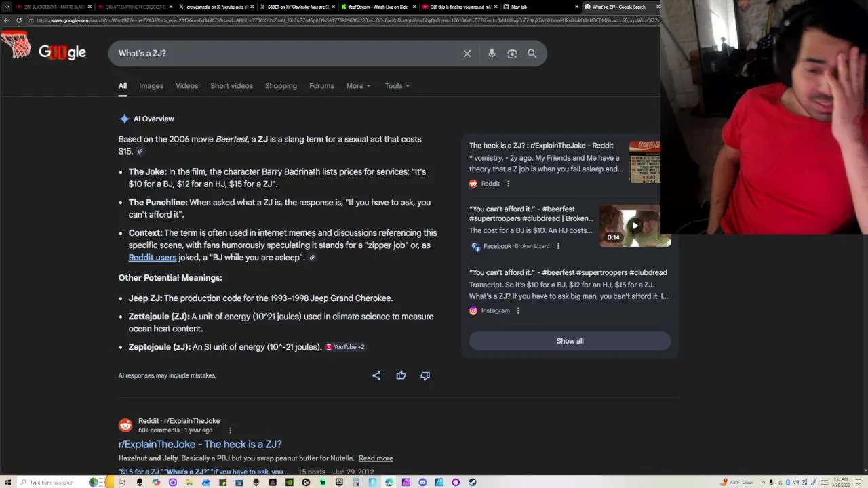The image size is (868, 488).
Task: Switch to the Images tab
Action: tap(151, 86)
